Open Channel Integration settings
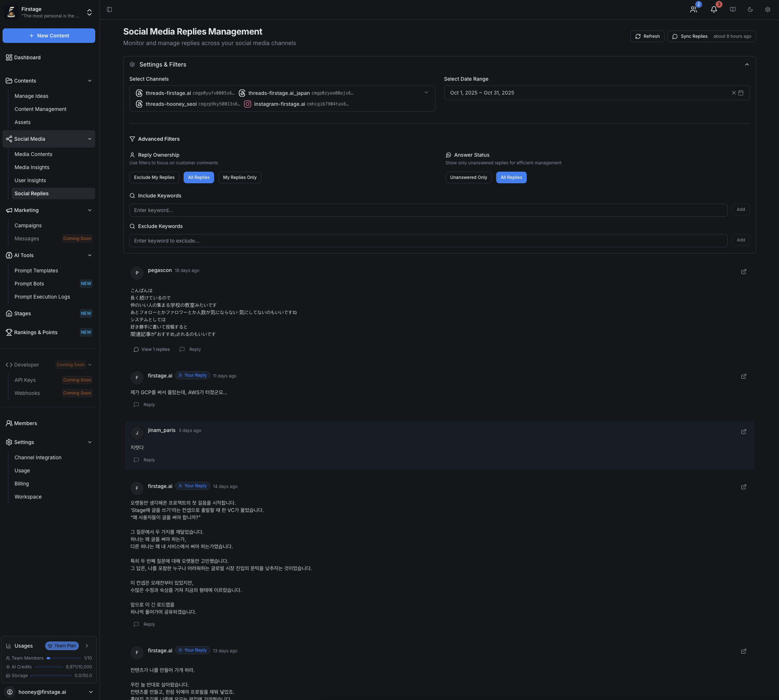Viewport: 779px width, 700px height. pos(38,457)
